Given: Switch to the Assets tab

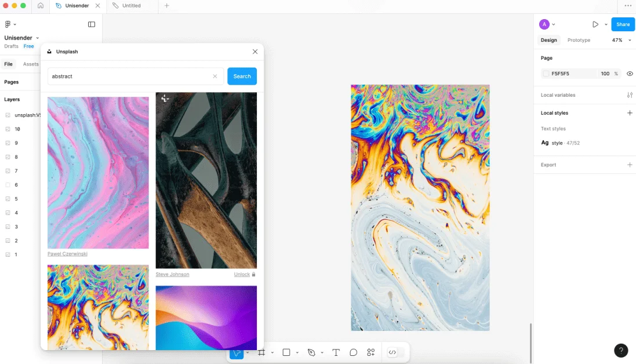Looking at the screenshot, I should [x=31, y=64].
